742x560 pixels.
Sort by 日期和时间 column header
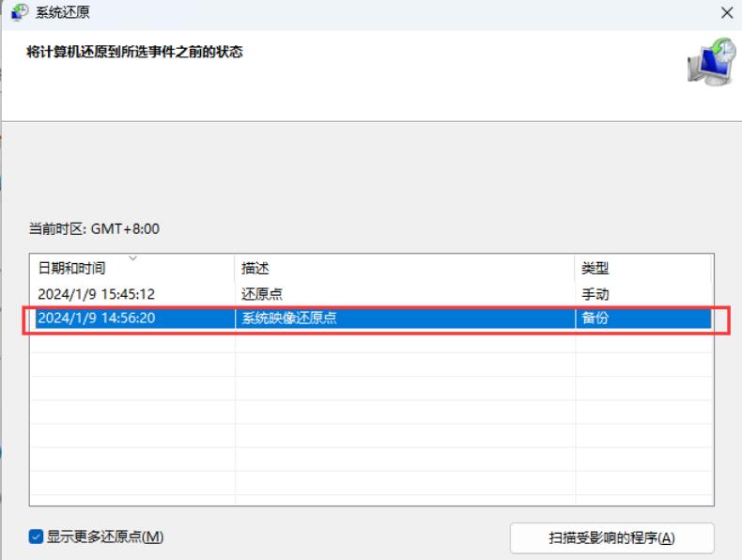(x=132, y=268)
